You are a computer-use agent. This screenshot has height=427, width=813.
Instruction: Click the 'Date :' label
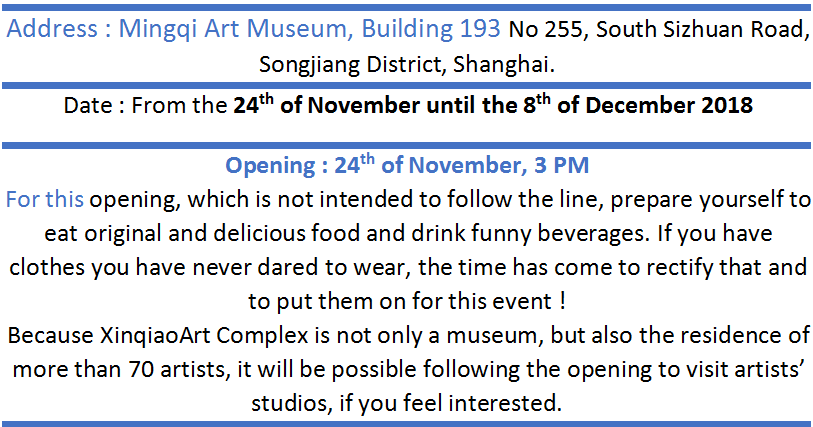[94, 106]
